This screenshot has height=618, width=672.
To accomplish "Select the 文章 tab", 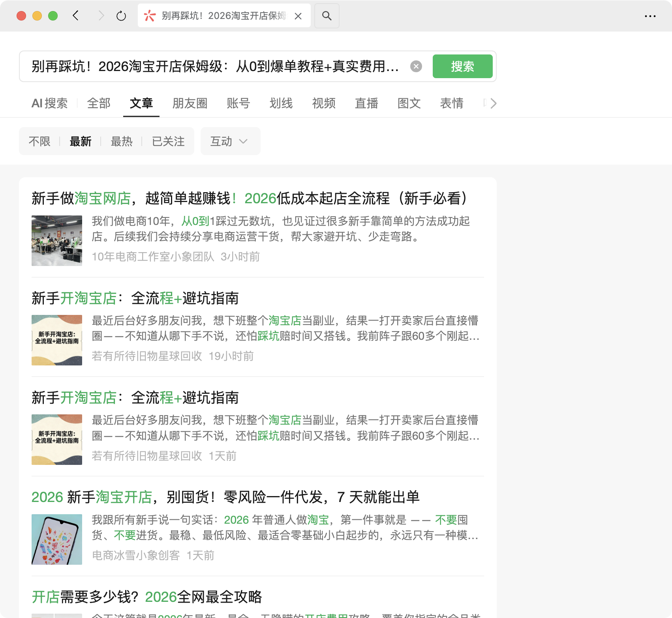I will click(x=141, y=103).
